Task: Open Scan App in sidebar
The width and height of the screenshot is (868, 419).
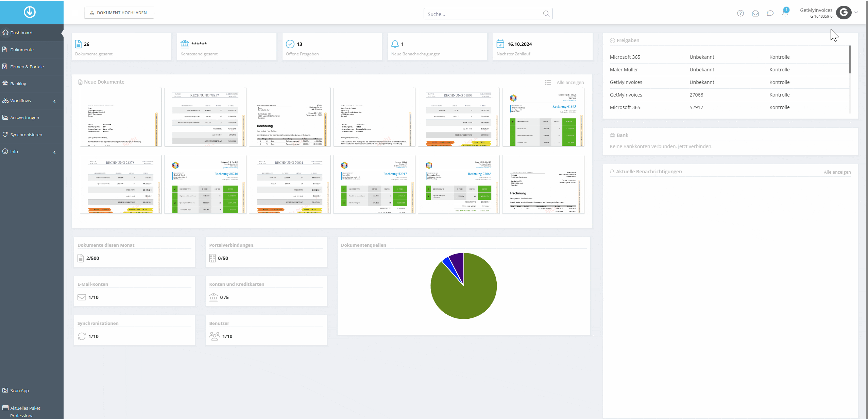Action: [32, 390]
